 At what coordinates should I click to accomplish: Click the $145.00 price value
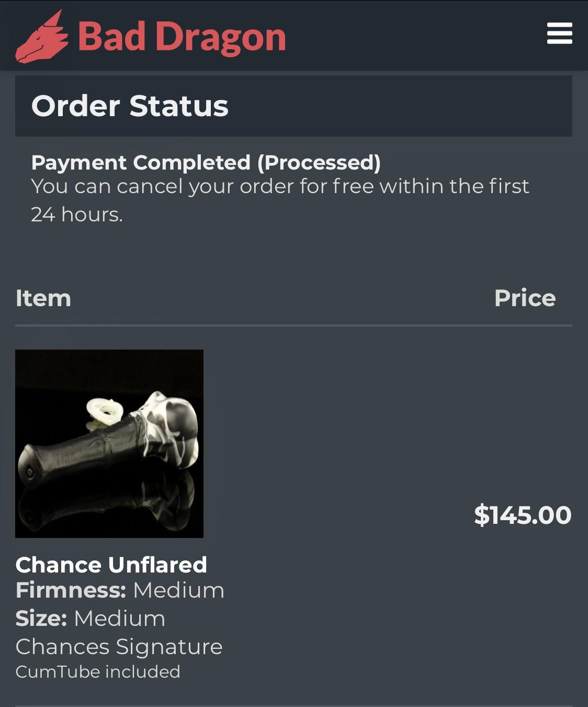pos(522,514)
